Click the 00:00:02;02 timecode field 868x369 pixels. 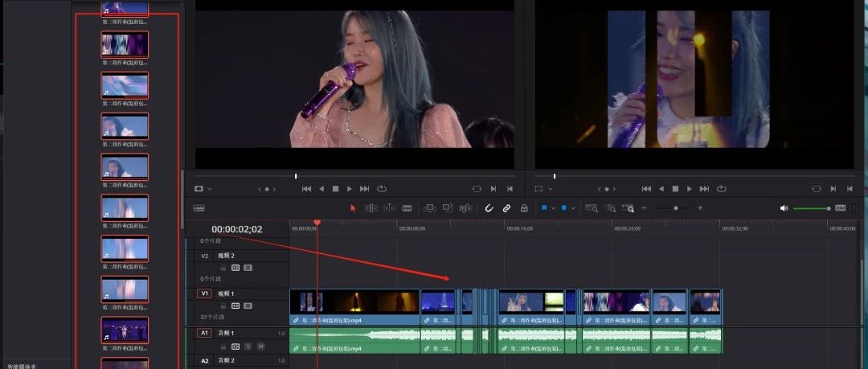point(237,229)
